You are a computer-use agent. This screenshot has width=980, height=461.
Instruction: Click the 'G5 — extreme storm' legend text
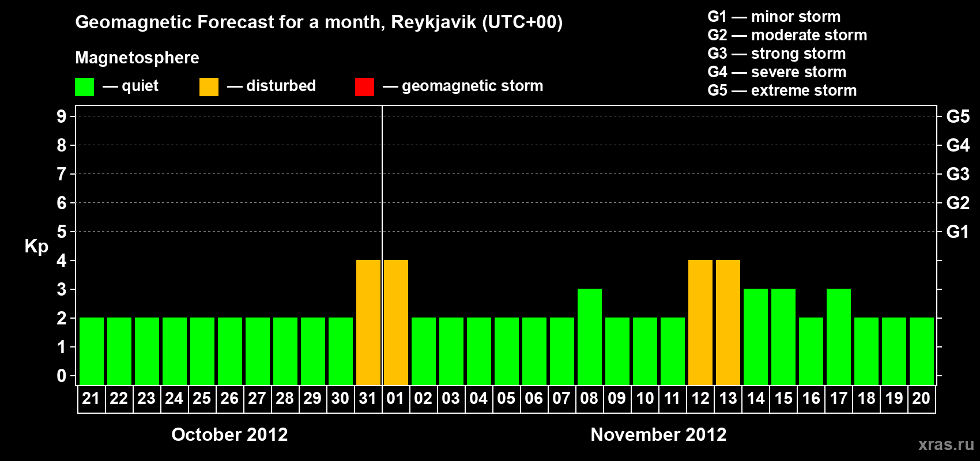pos(782,90)
